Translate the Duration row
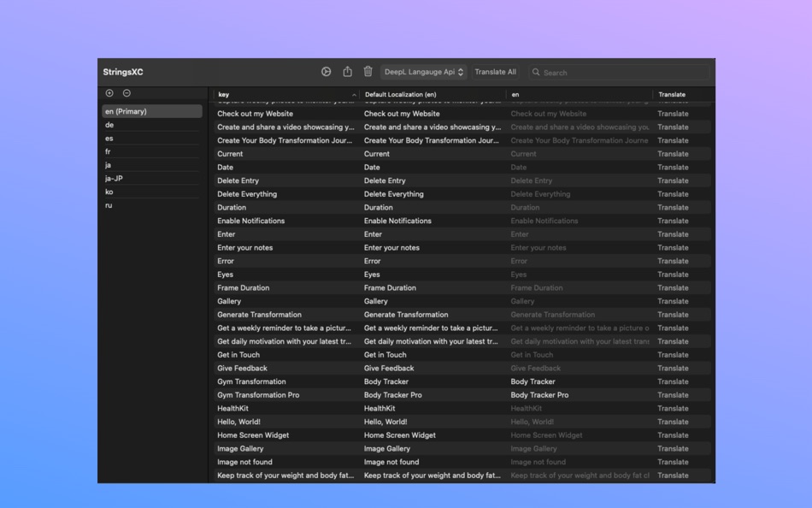812x508 pixels. pyautogui.click(x=673, y=207)
